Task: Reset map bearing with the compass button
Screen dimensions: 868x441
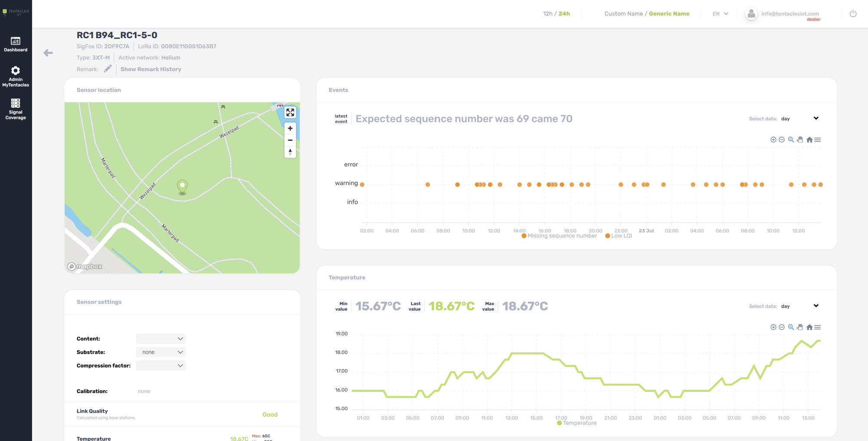Action: coord(290,152)
